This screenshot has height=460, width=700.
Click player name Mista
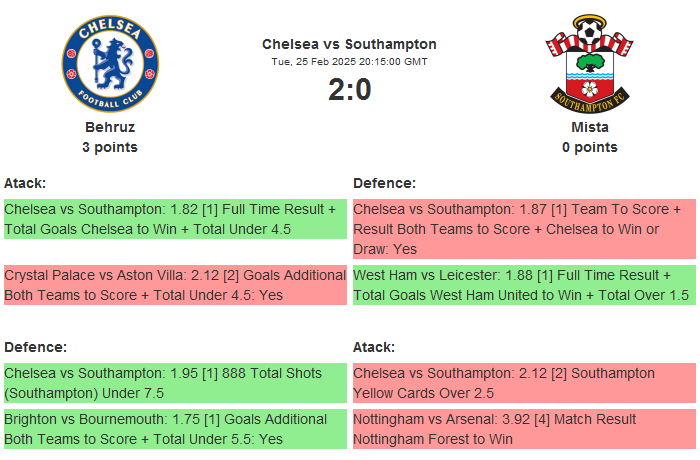point(589,127)
